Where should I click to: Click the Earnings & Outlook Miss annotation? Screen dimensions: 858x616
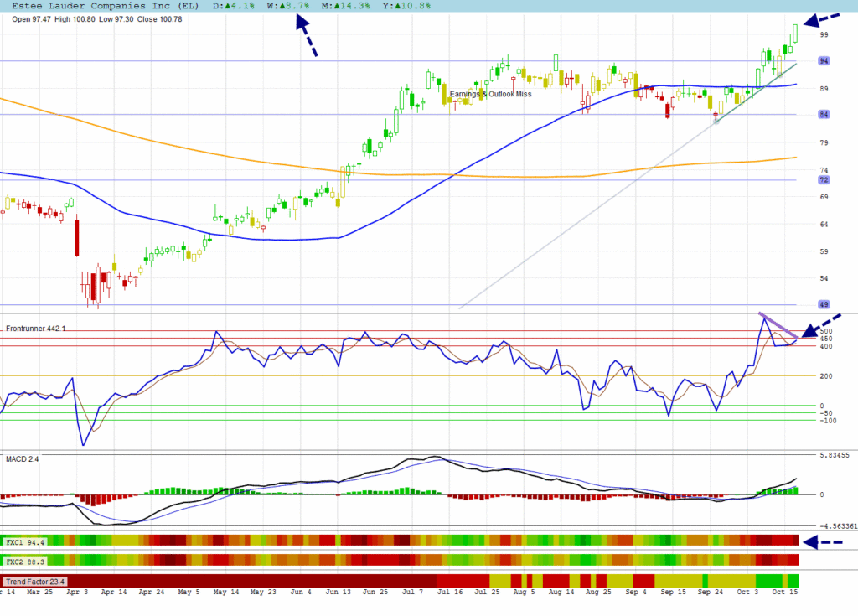[x=490, y=95]
